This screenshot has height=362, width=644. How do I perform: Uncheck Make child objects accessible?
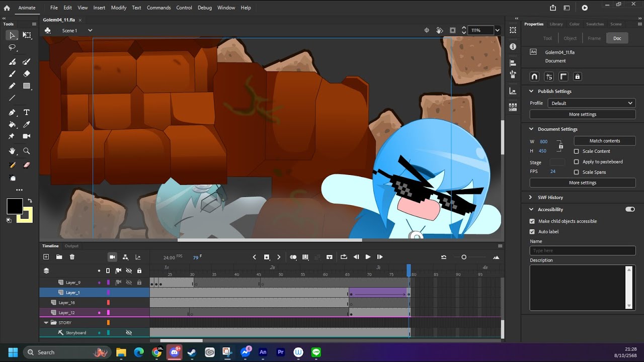pos(532,221)
